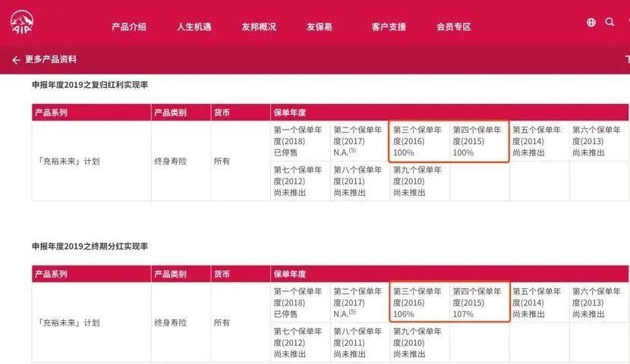Image resolution: width=630 pixels, height=364 pixels.
Task: Click the AIA logo in the header
Action: [x=22, y=23]
